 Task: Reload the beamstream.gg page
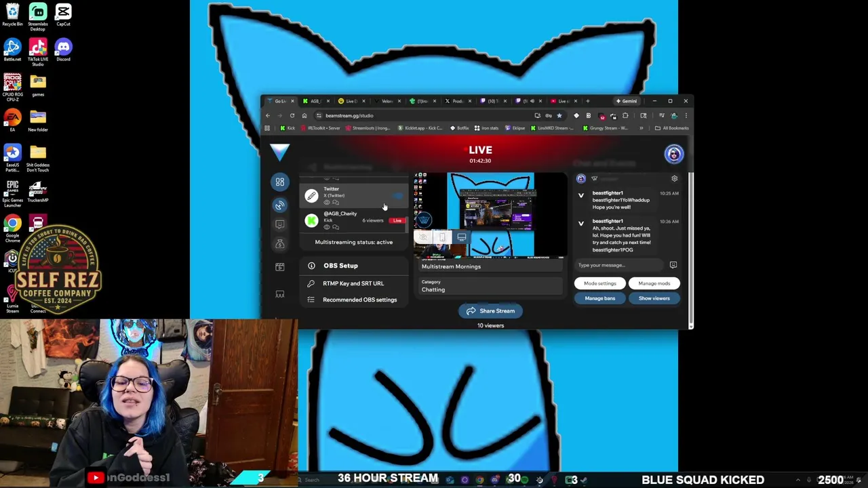(292, 115)
